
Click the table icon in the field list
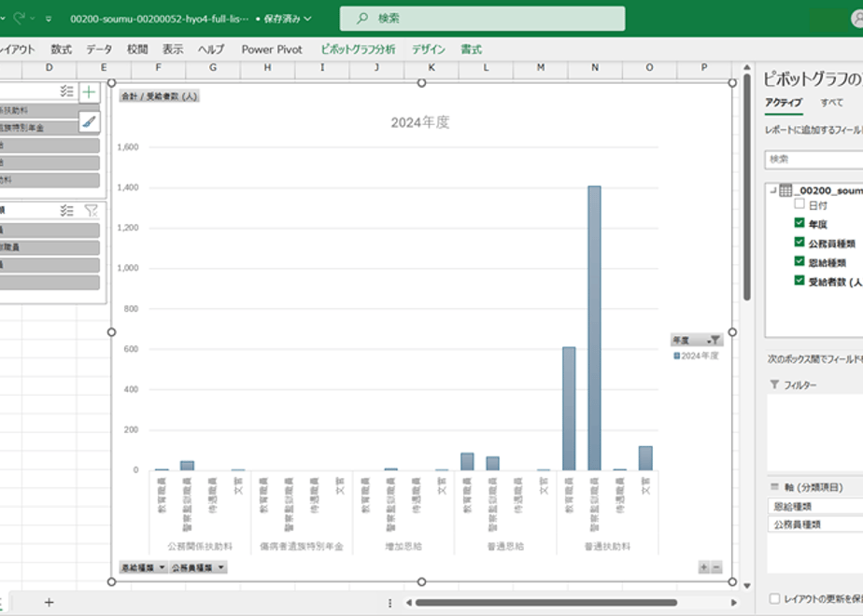[785, 190]
